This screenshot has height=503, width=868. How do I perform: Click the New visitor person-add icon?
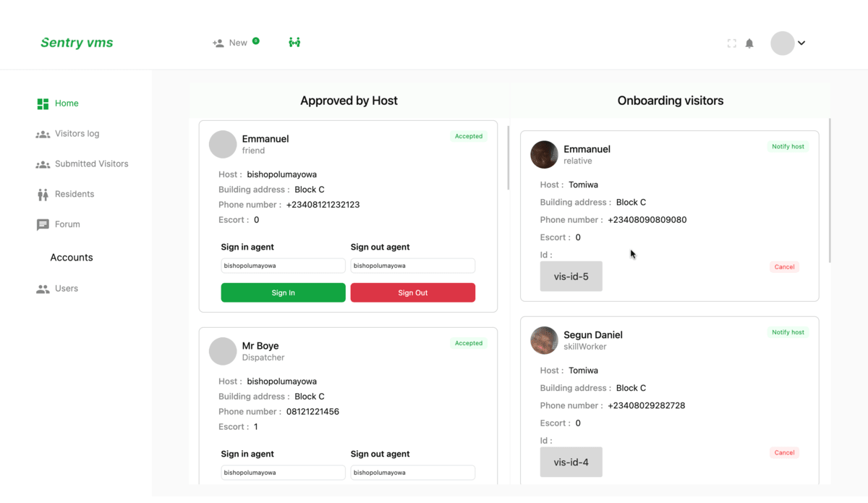[218, 43]
